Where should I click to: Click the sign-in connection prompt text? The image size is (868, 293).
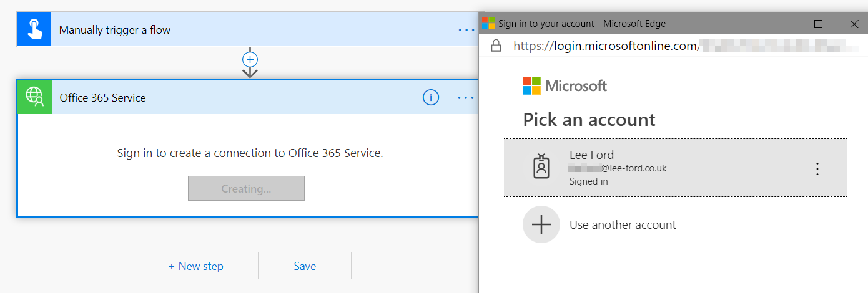(x=250, y=153)
